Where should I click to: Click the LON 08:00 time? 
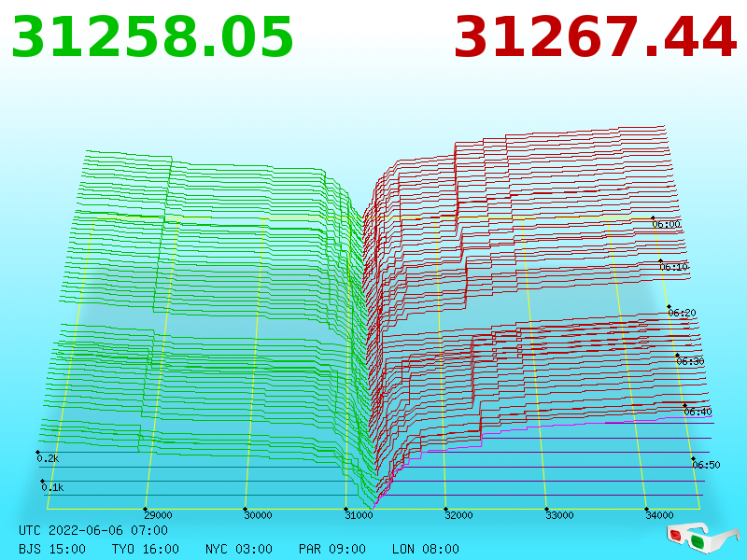click(x=426, y=549)
